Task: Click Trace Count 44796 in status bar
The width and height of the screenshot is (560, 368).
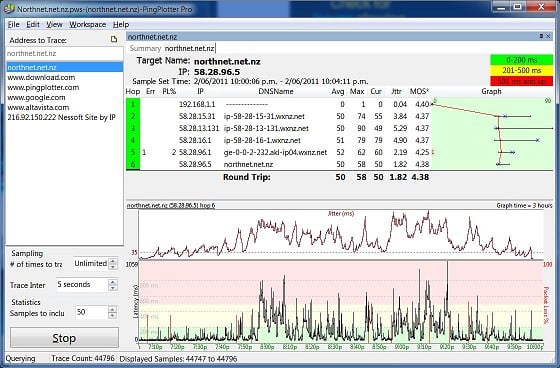Action: [83, 358]
